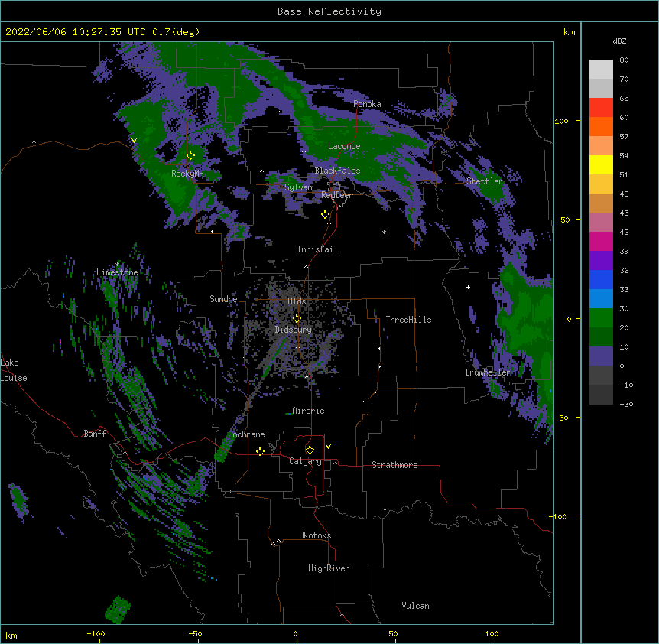Click the Blackfalds city label
The image size is (659, 644).
tap(337, 171)
